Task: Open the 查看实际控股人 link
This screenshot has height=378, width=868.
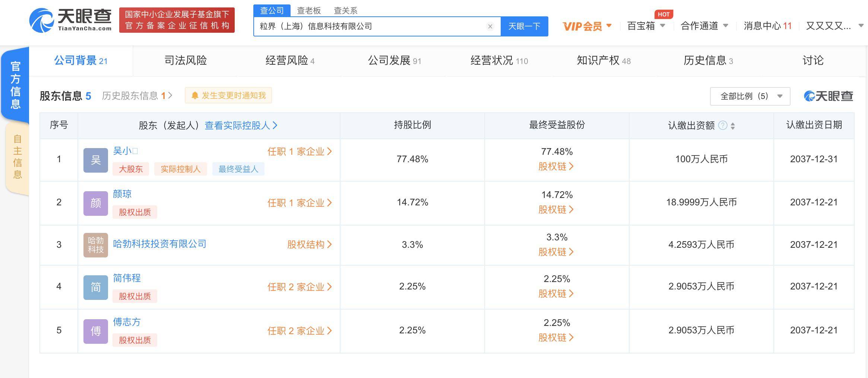Action: [x=241, y=125]
